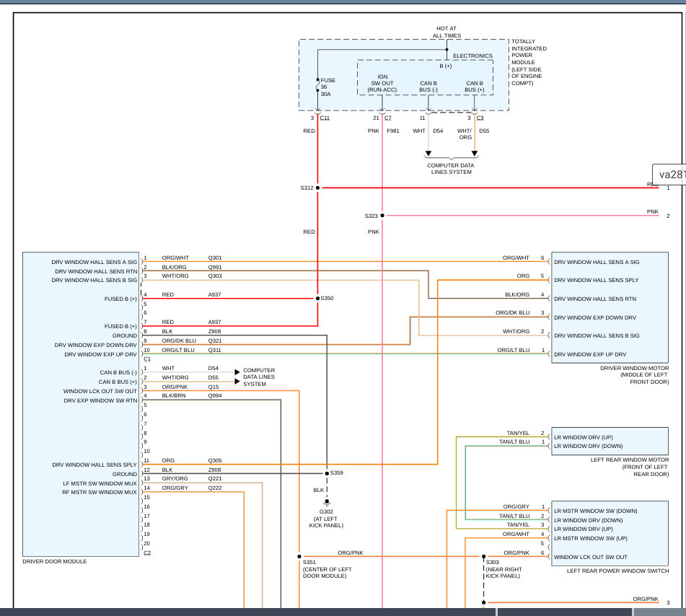Click the 'DRIVER DOOR MODULE' caption
The image size is (686, 616).
coord(55,561)
